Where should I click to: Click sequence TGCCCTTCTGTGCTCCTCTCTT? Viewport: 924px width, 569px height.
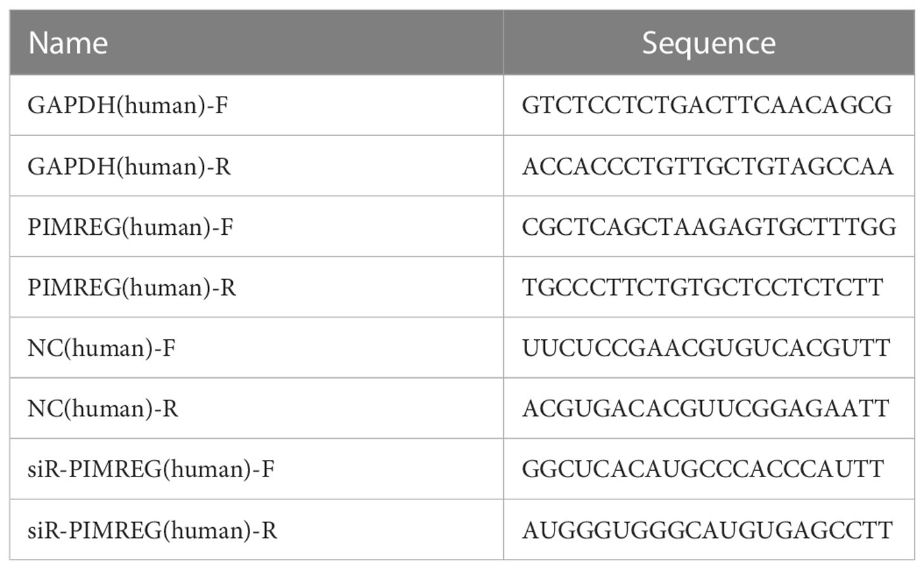[x=702, y=288]
